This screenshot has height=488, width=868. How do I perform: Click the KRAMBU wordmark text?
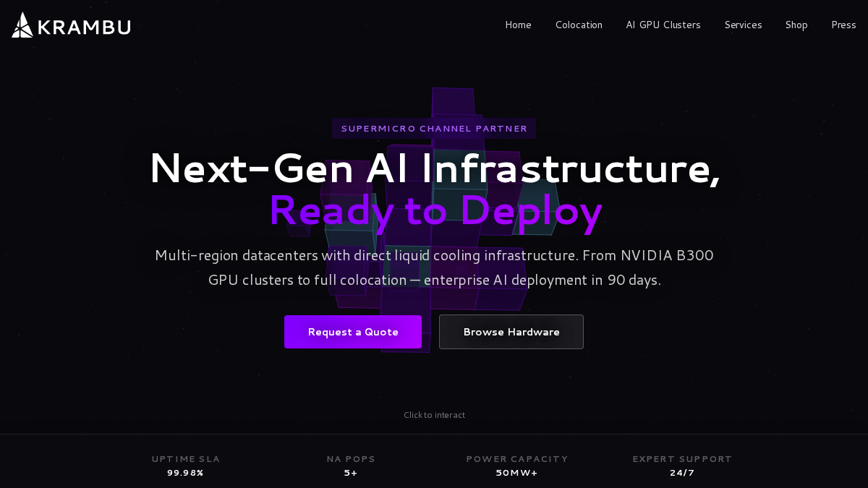point(84,27)
